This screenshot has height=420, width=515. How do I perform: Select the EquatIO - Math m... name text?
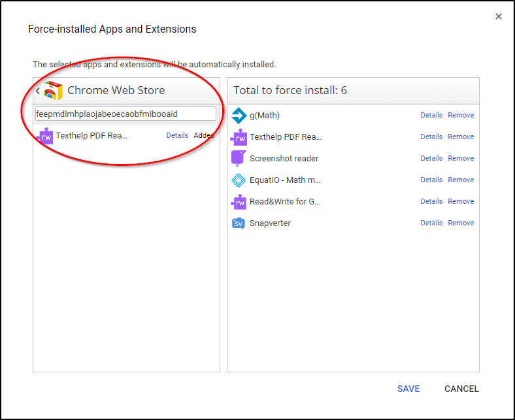point(285,180)
